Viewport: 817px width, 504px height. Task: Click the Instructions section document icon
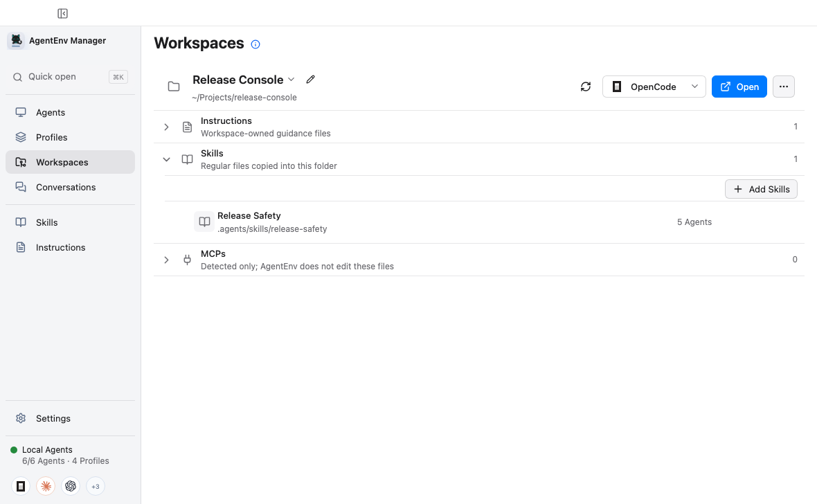pyautogui.click(x=187, y=127)
